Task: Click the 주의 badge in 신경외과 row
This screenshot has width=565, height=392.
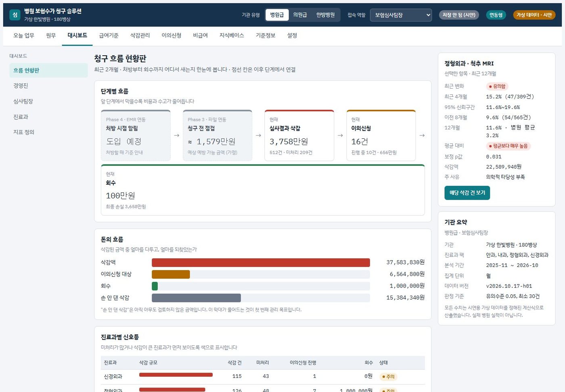Action: (388, 377)
